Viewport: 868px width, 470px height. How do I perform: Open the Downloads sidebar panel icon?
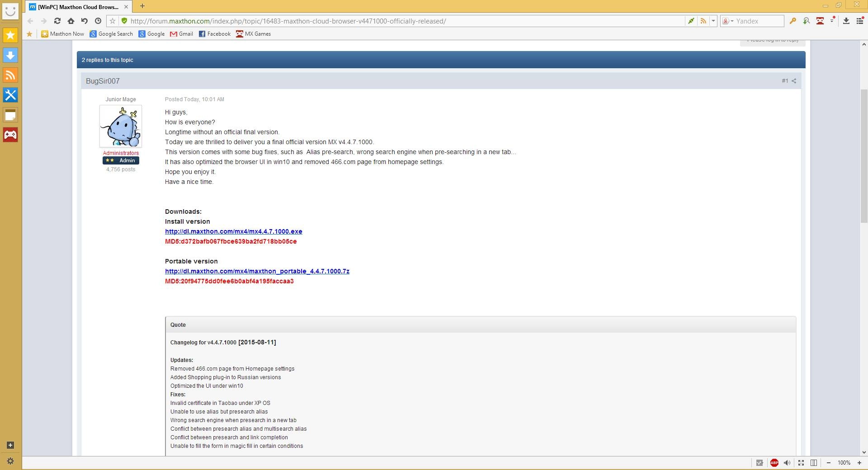(10, 55)
